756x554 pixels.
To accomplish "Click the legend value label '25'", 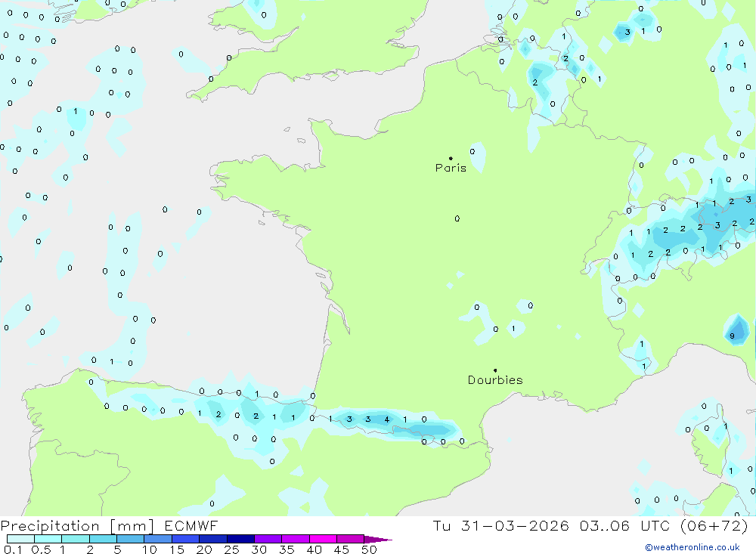I will click(231, 549).
